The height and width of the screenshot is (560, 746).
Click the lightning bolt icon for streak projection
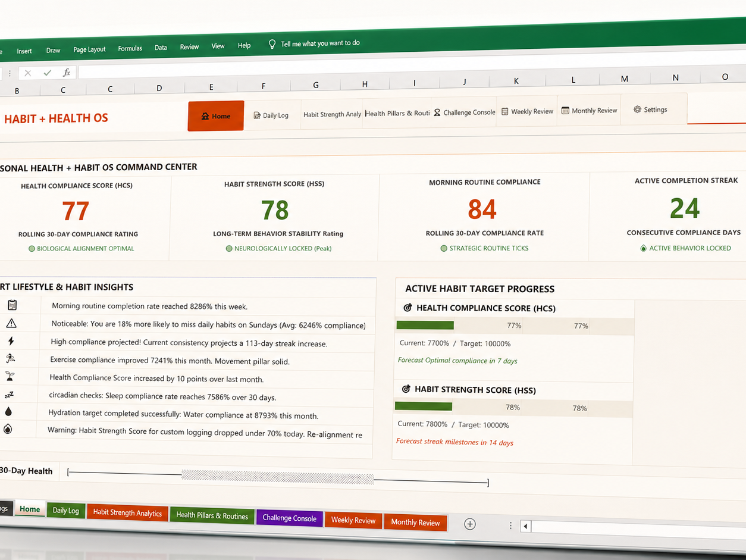click(x=11, y=341)
